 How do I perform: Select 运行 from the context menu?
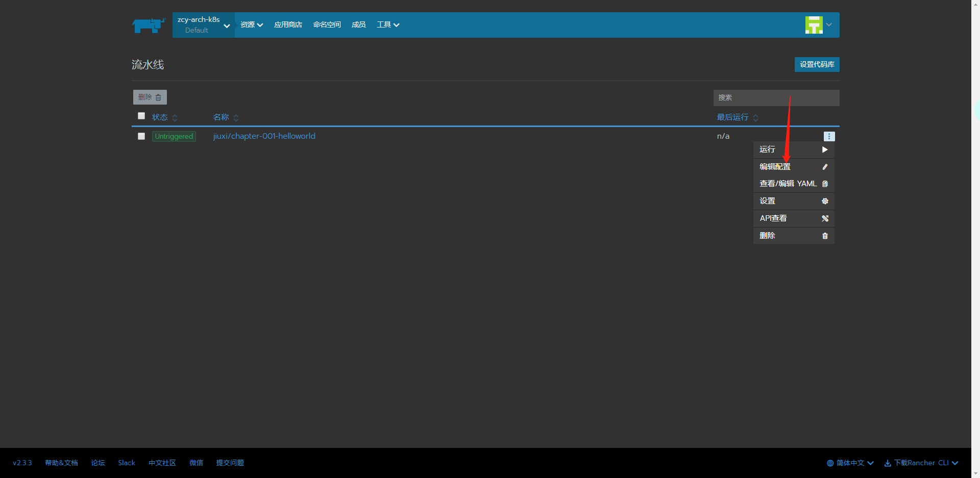(x=794, y=149)
